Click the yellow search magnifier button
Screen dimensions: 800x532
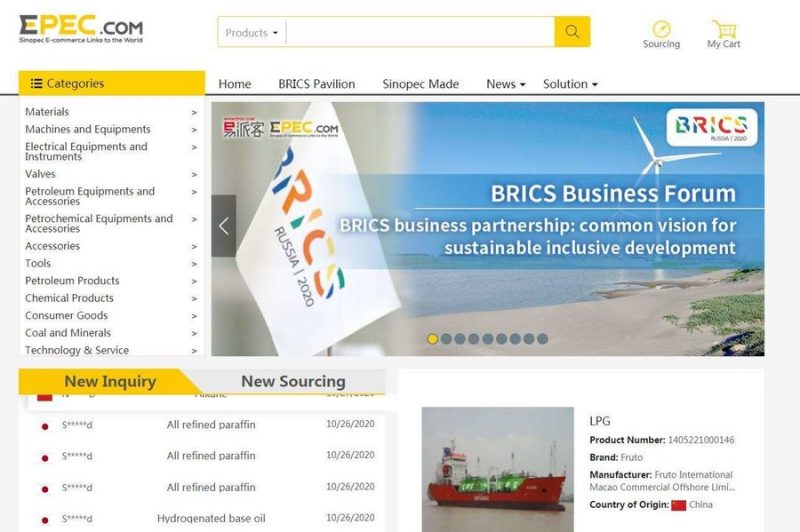(572, 32)
